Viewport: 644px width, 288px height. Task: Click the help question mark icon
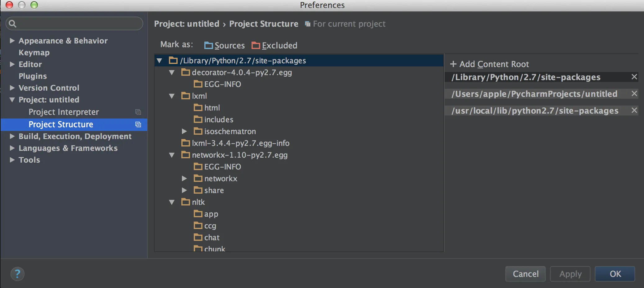(17, 274)
